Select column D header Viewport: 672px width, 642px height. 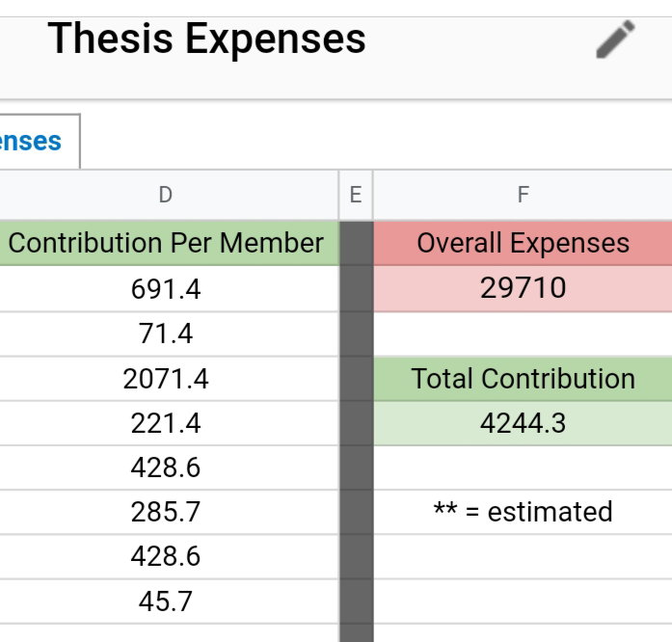click(x=166, y=195)
